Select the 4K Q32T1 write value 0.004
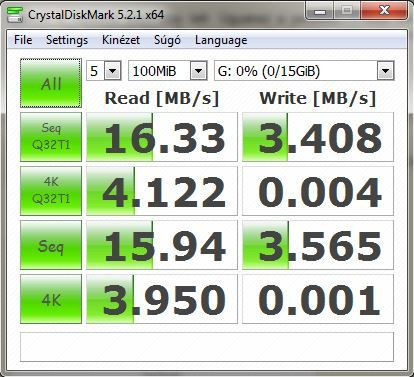The height and width of the screenshot is (377, 414). coord(318,191)
